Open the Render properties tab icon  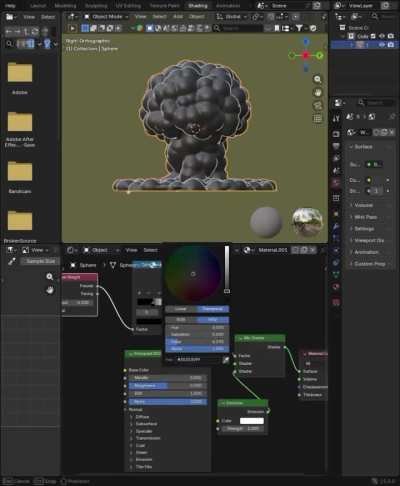pos(336,134)
